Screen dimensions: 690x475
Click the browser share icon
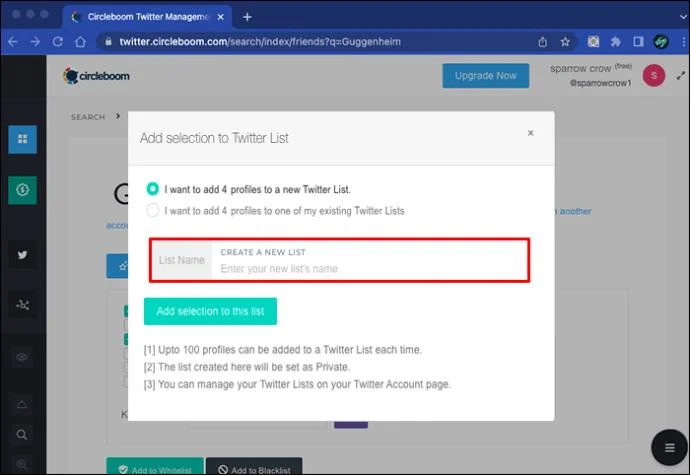click(x=543, y=42)
